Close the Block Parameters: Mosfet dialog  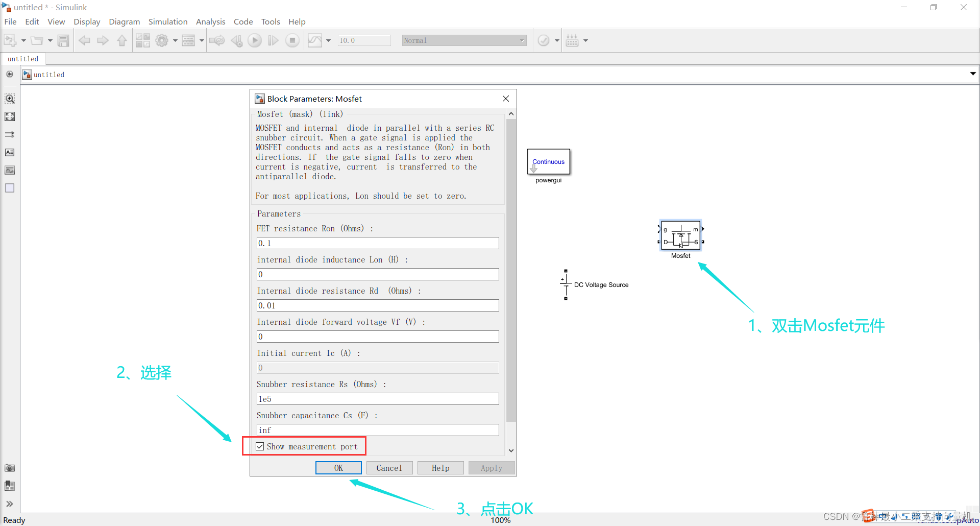coord(506,99)
